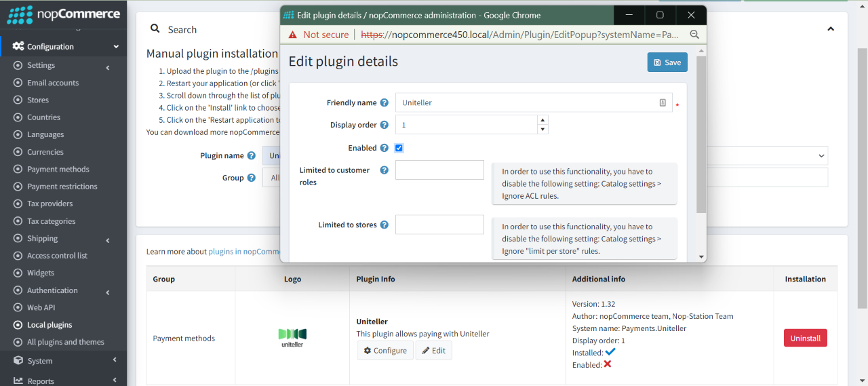This screenshot has height=386, width=868.
Task: Click the Limited to customer roles field
Action: coord(439,170)
